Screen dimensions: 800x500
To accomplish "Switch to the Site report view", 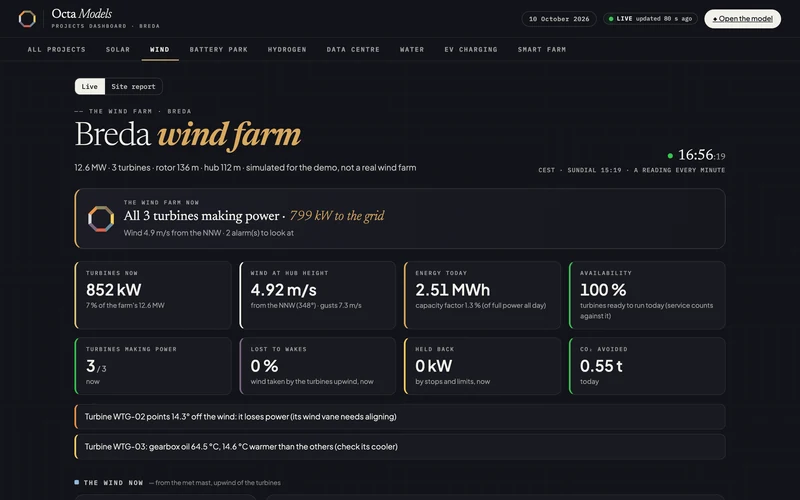I will pyautogui.click(x=133, y=87).
